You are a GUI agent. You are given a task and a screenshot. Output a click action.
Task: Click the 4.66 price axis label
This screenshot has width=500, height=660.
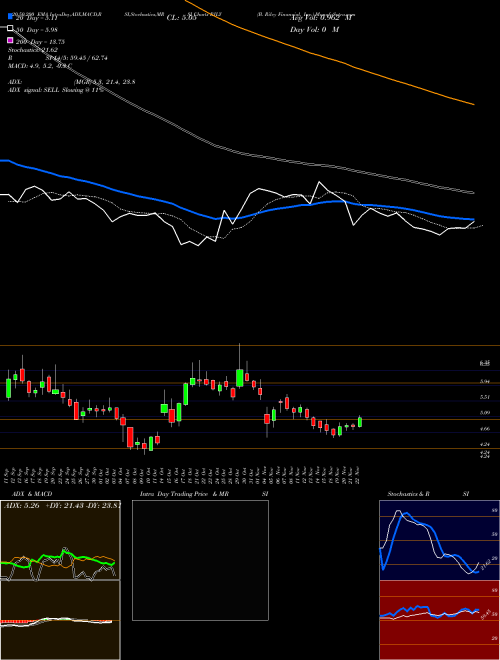484,428
